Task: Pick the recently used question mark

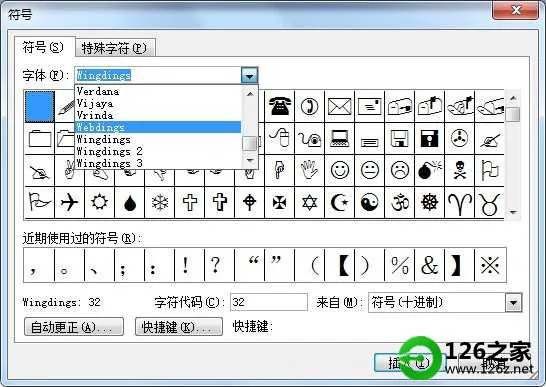Action: (x=219, y=265)
